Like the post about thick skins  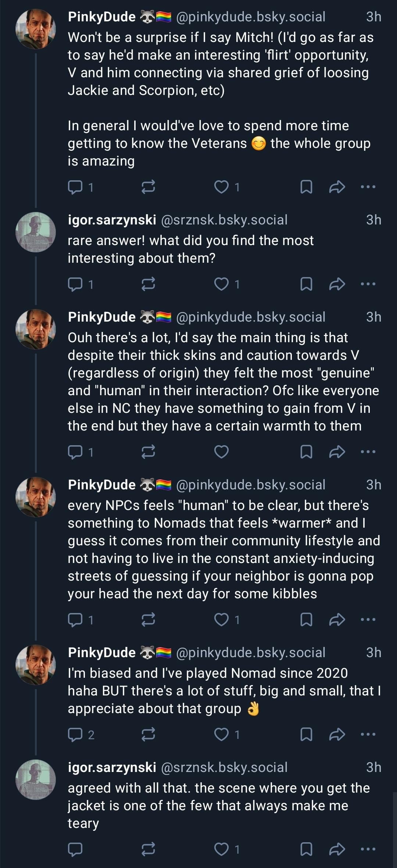coord(221,452)
